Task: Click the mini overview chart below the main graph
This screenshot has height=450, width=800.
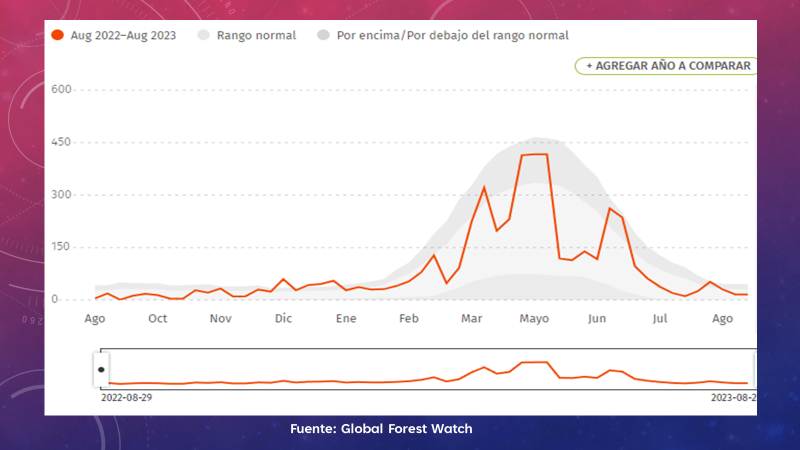Action: 428,369
